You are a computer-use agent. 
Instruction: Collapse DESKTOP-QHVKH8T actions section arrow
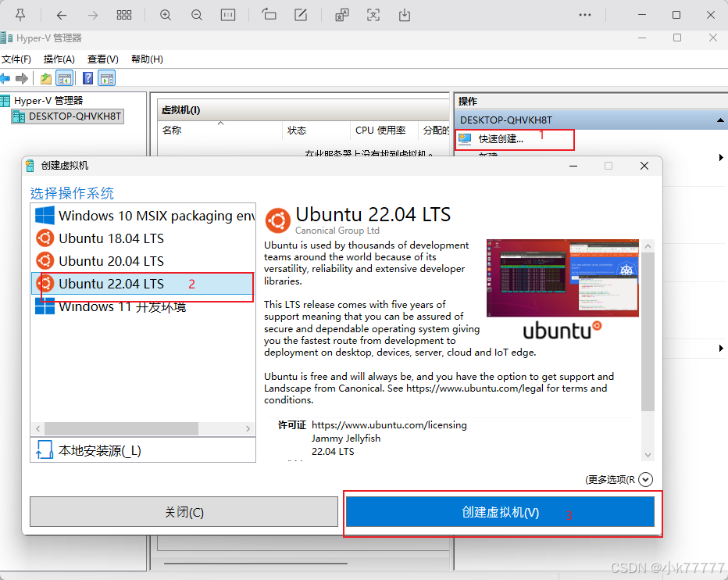coord(720,120)
